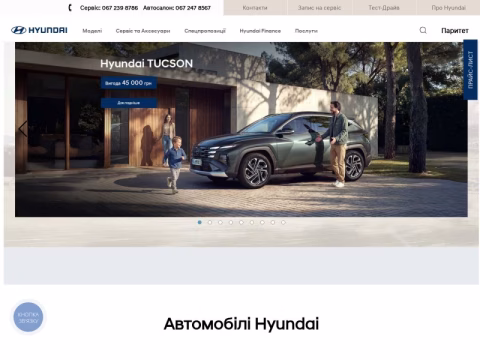The width and height of the screenshot is (480, 360).
Task: Open the Запис на сервіс tab
Action: (319, 8)
